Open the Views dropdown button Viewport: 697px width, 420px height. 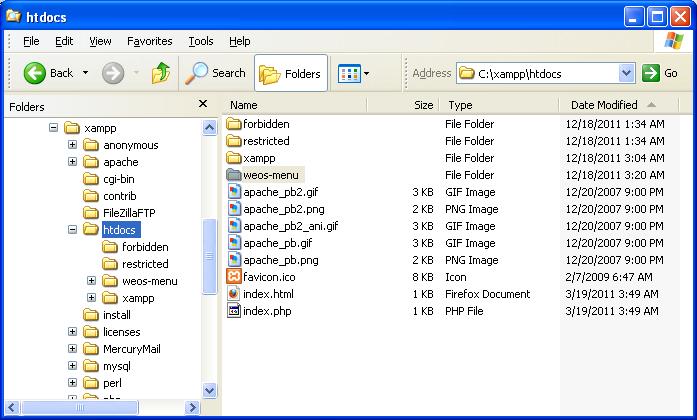[x=353, y=73]
